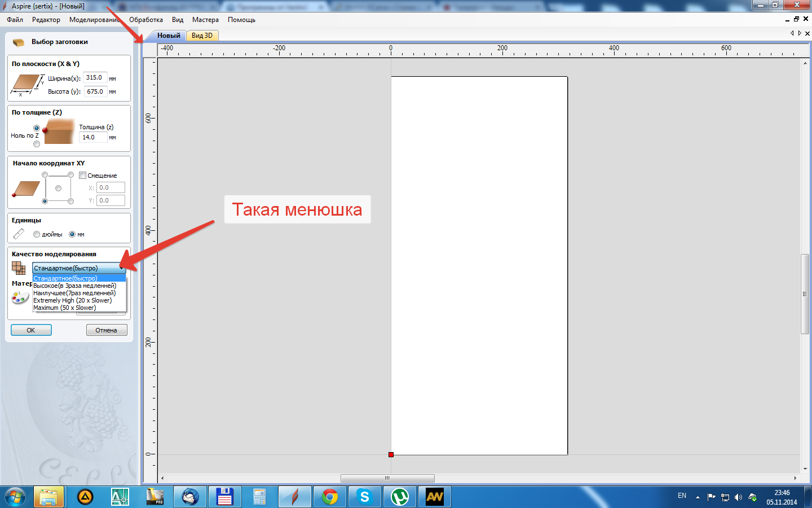Open the Мастера menu
Screen dimensions: 812x508
(205, 20)
